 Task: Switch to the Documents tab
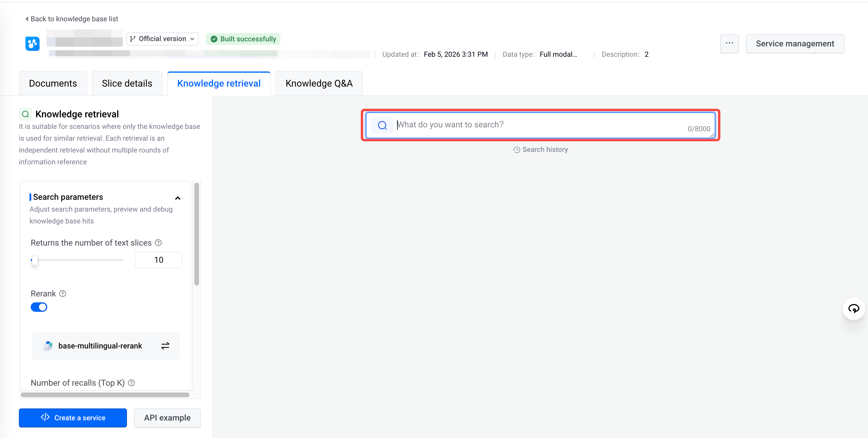(53, 83)
